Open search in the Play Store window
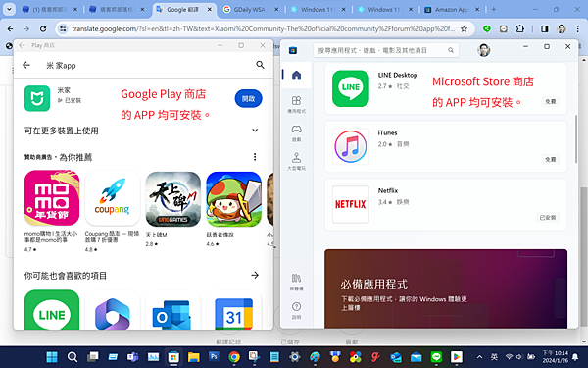The image size is (588, 368). tap(260, 65)
